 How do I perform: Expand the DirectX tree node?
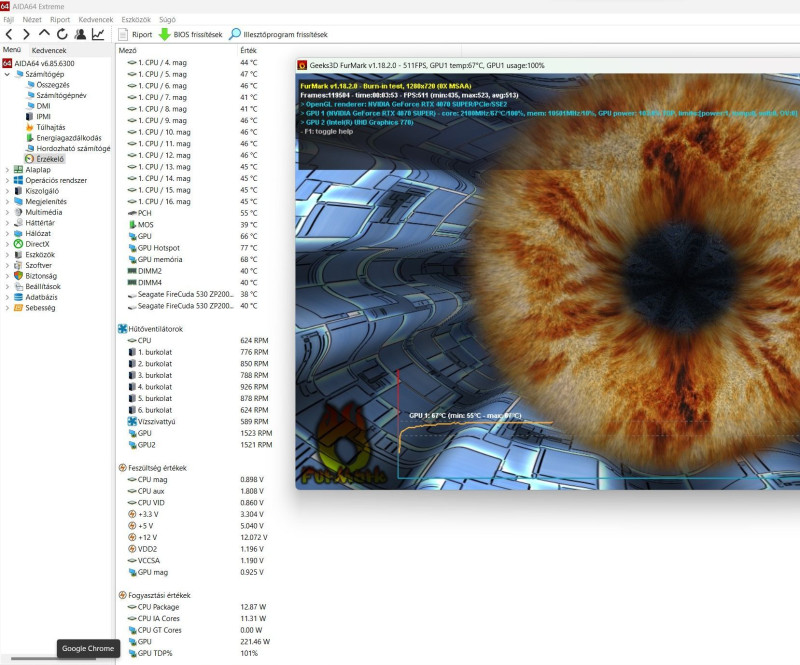[7, 244]
